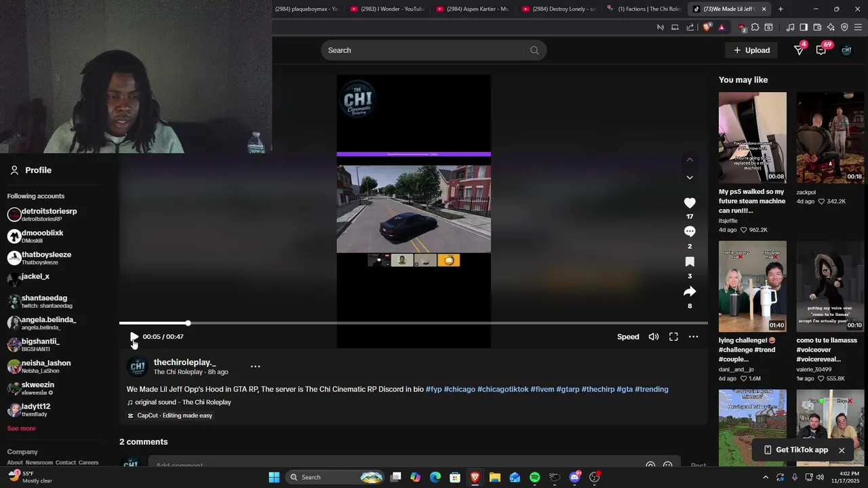Save video with the bookmark icon
The image size is (868, 488).
click(690, 262)
